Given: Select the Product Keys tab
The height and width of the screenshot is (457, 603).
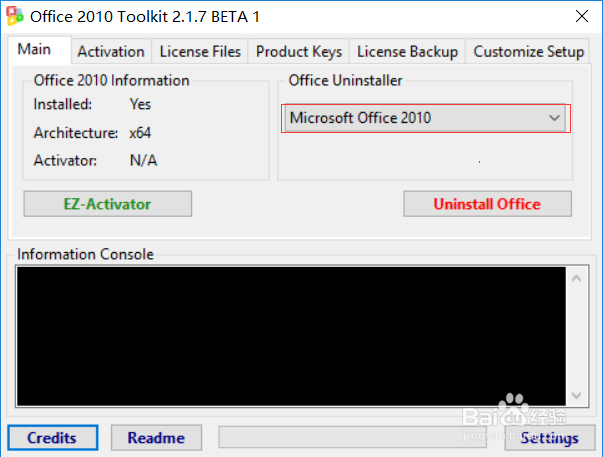Looking at the screenshot, I should tap(299, 51).
